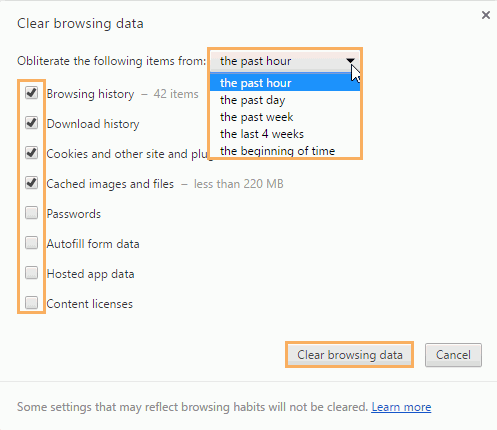Tick the Hosted app data checkbox

[32, 273]
